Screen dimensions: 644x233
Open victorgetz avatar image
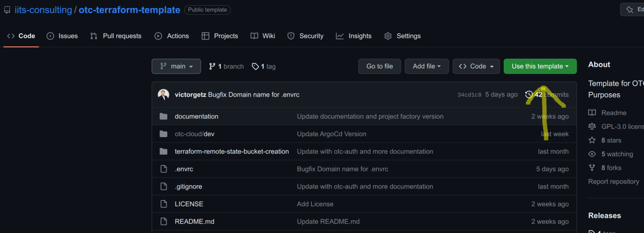(164, 94)
